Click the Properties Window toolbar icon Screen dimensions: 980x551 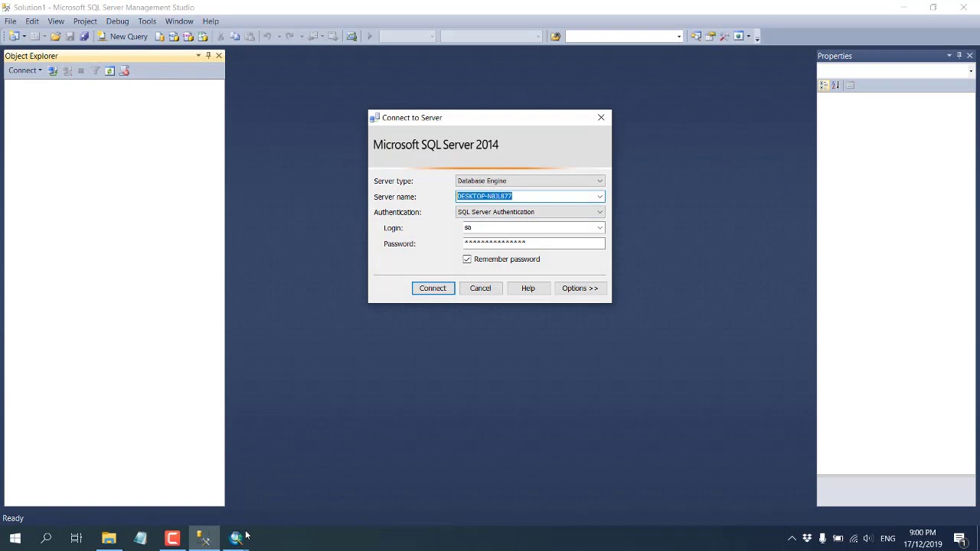[710, 36]
